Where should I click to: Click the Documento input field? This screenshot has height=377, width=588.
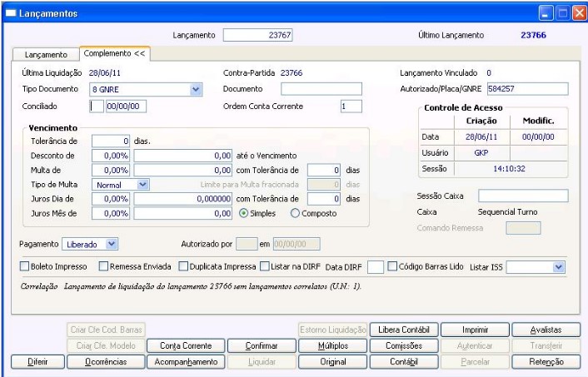tap(321, 89)
